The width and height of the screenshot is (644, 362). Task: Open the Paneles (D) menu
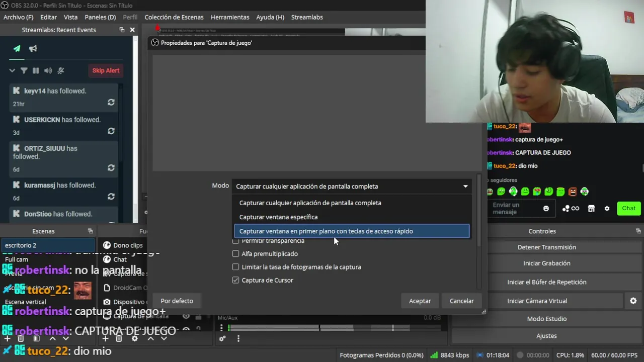pos(100,17)
